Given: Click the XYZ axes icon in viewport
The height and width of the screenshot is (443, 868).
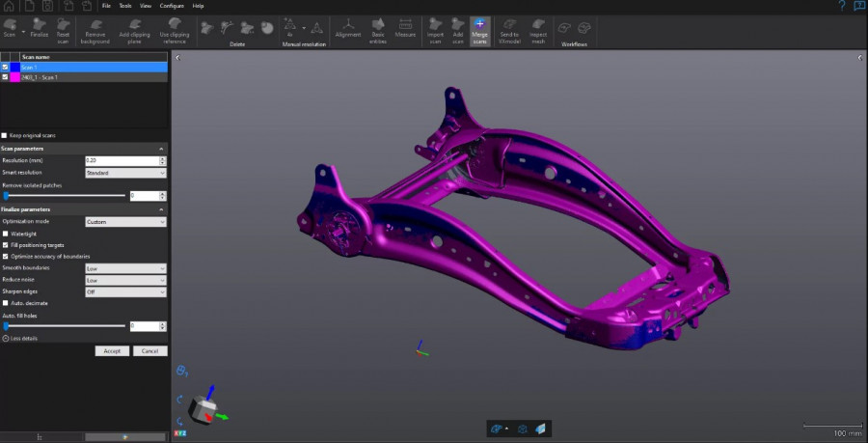Looking at the screenshot, I should point(180,433).
